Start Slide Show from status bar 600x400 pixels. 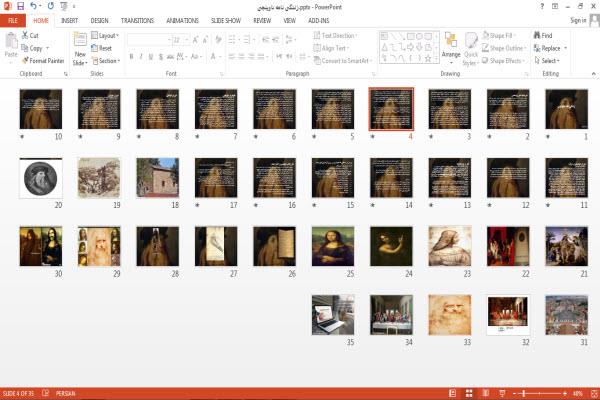point(502,393)
